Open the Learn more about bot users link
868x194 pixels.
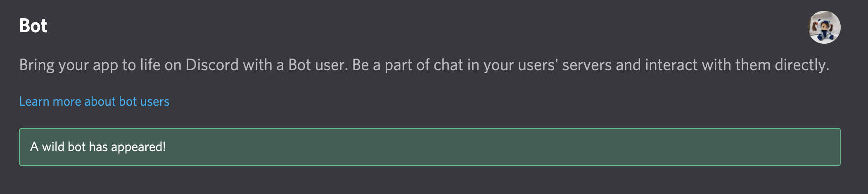click(94, 102)
